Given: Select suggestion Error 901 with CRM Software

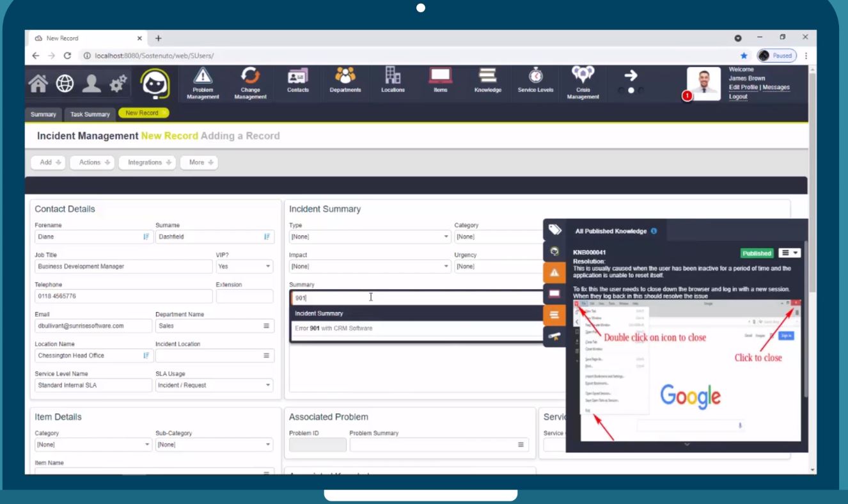Looking at the screenshot, I should pyautogui.click(x=416, y=328).
